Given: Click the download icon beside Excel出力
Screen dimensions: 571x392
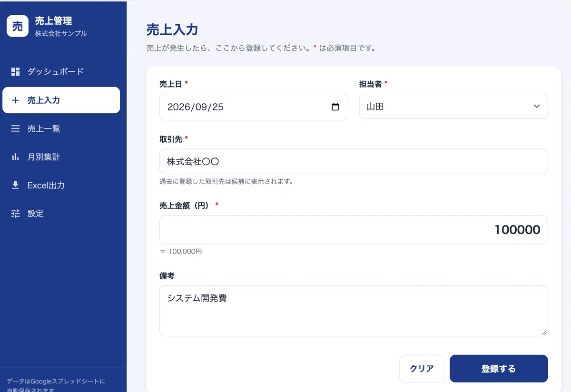Looking at the screenshot, I should pyautogui.click(x=15, y=185).
